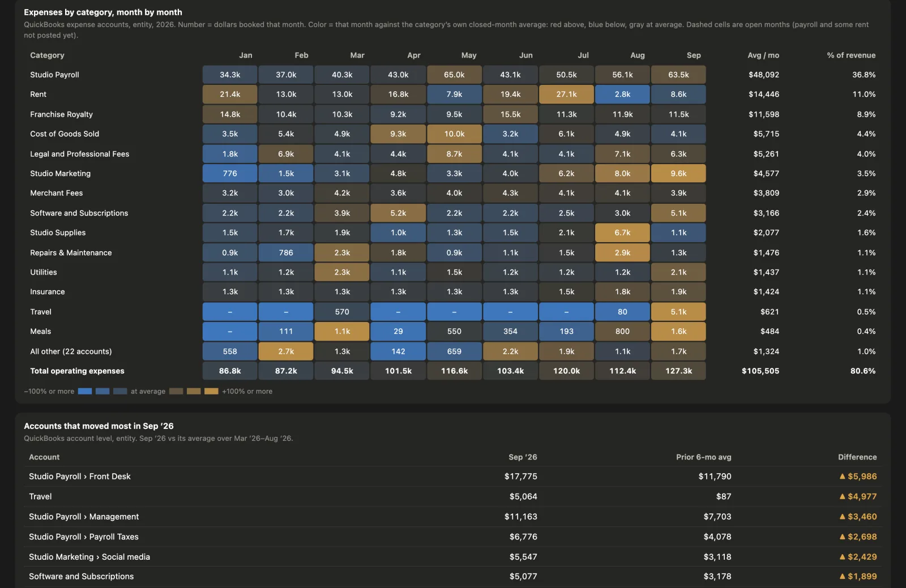
Task: Click the Sep '26 column header
Action: click(x=523, y=457)
